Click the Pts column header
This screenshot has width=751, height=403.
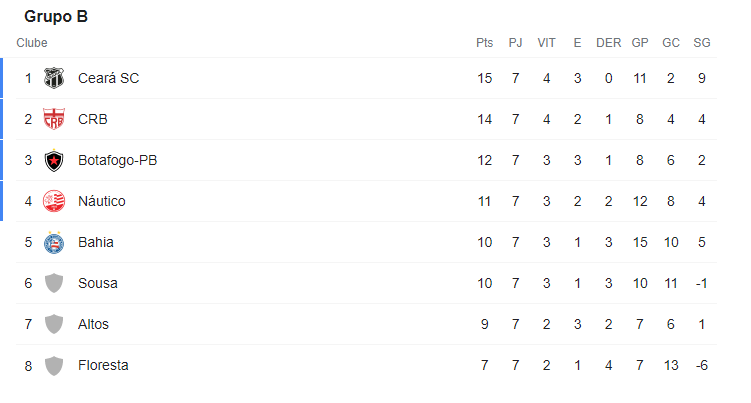[x=485, y=43]
